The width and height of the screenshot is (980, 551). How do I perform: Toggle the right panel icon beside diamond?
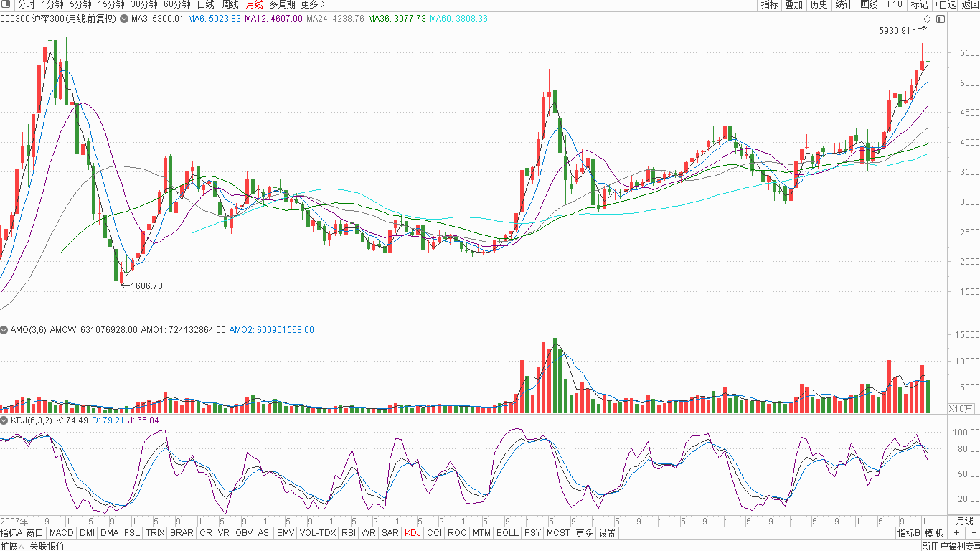click(941, 19)
